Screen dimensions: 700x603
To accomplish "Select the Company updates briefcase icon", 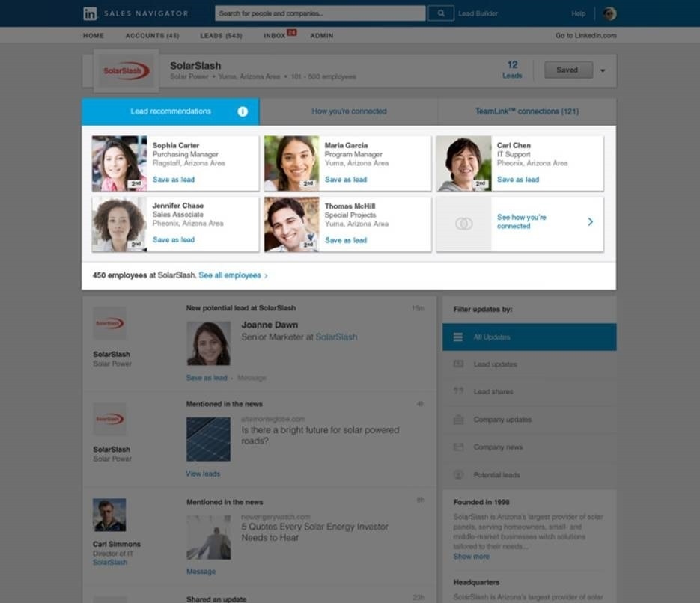I will pyautogui.click(x=457, y=419).
